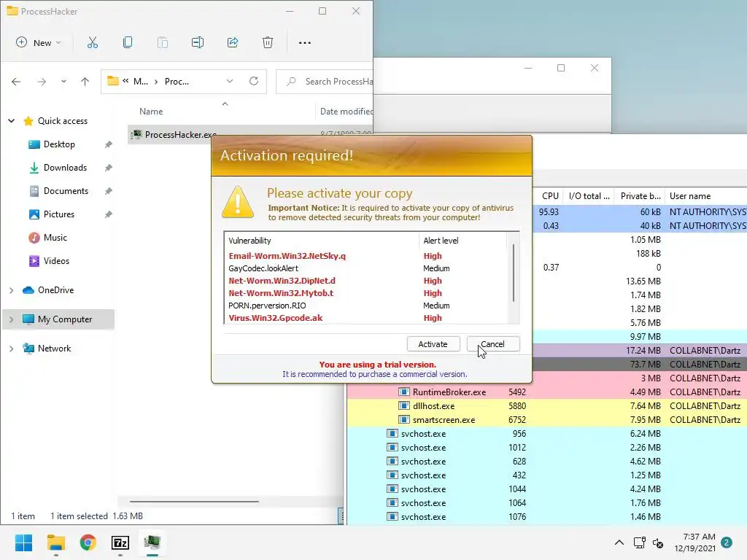
Task: Open the recent locations chevron
Action: [63, 82]
